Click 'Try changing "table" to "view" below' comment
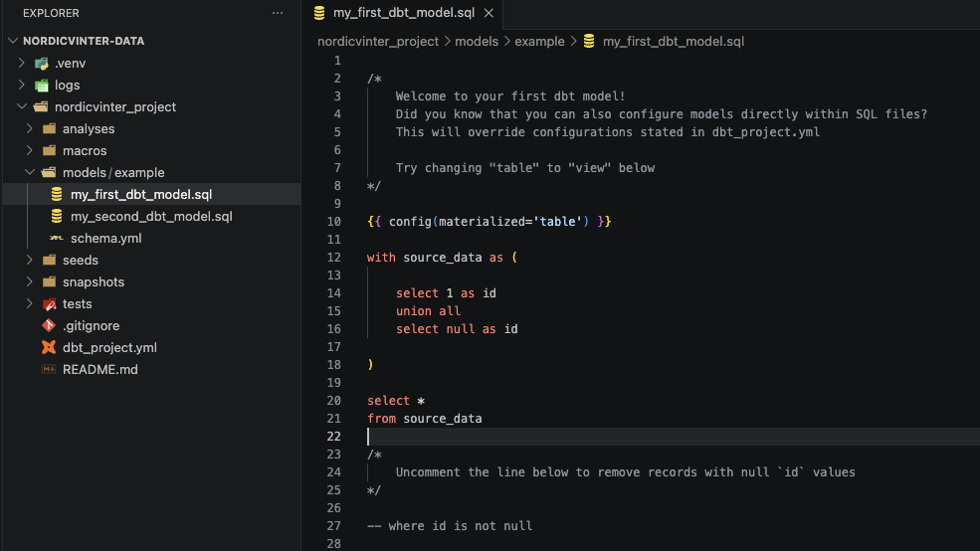Image resolution: width=980 pixels, height=551 pixels. (525, 168)
